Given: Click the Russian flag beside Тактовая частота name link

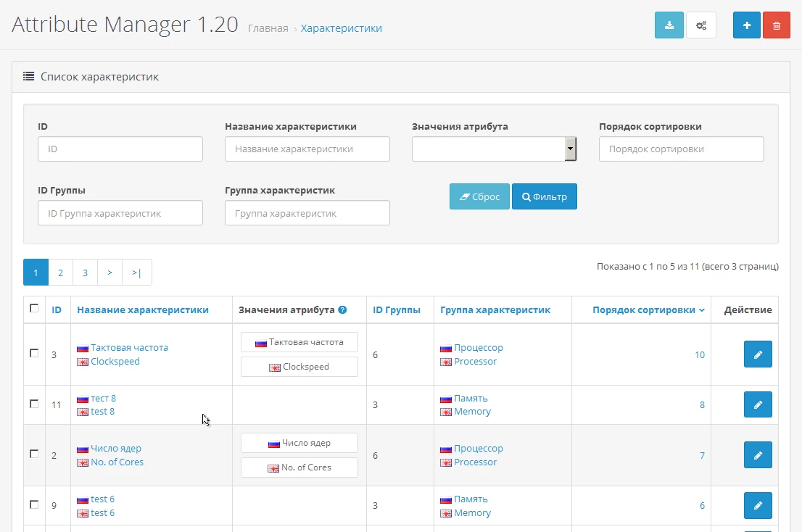Looking at the screenshot, I should click(83, 349).
